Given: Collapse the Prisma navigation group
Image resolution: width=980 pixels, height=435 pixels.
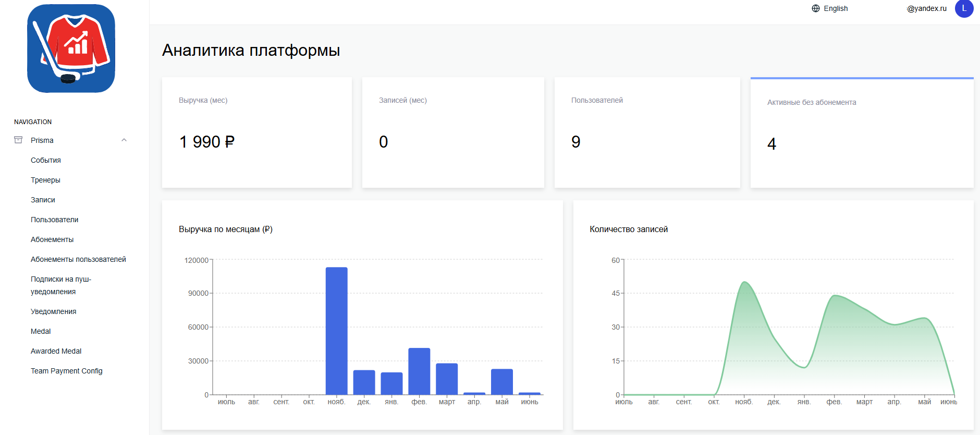Looking at the screenshot, I should pos(124,140).
